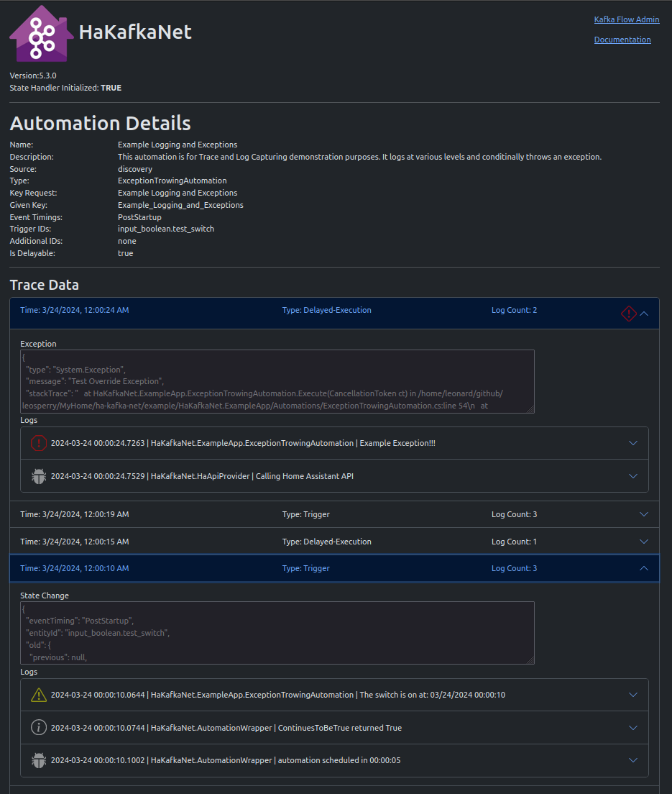Click the State Change text area resize handle
The width and height of the screenshot is (672, 794).
tap(530, 660)
